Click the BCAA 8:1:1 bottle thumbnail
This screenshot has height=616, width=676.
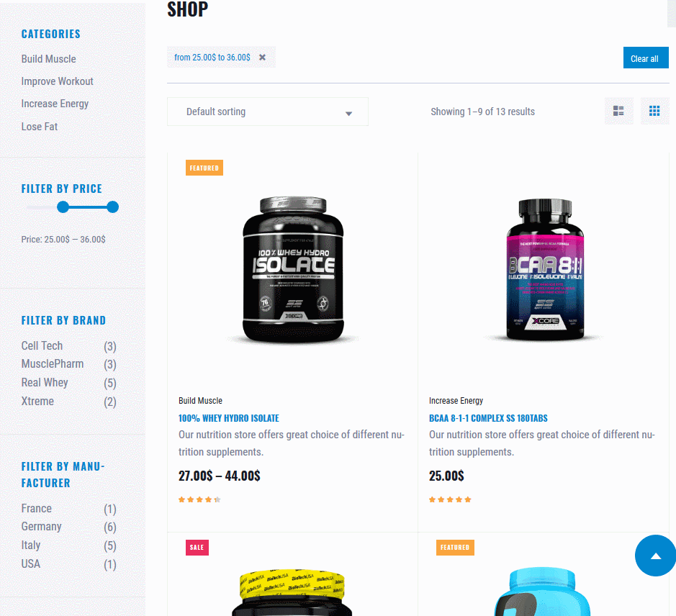[545, 269]
